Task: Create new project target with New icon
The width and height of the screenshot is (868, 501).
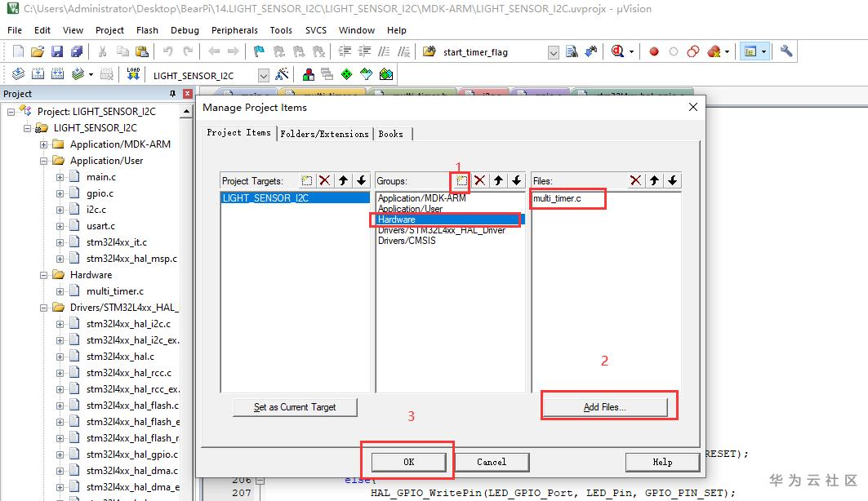Action: pos(306,180)
